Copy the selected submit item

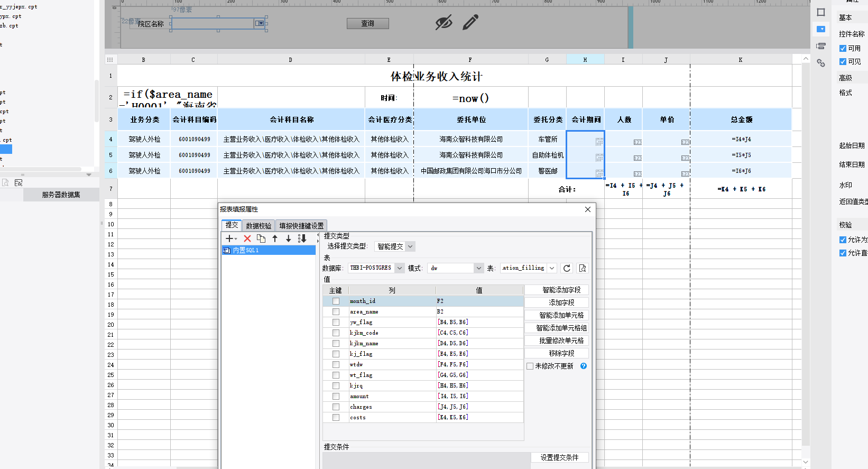coord(261,238)
